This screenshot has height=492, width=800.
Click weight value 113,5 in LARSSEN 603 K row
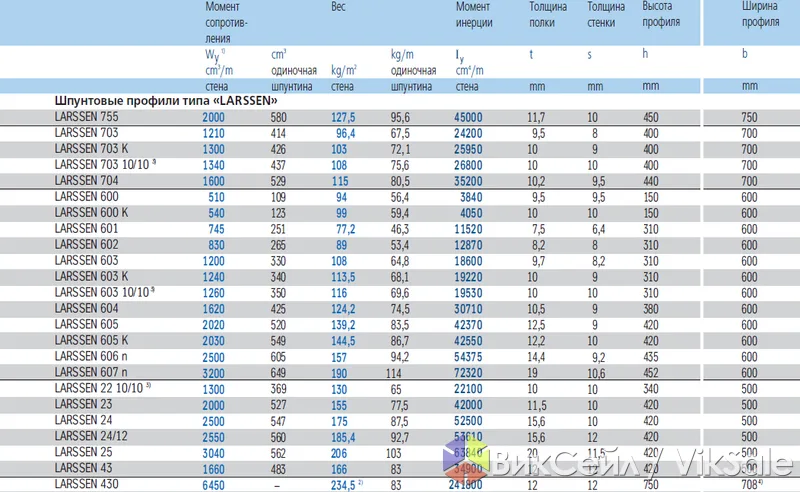click(x=343, y=277)
